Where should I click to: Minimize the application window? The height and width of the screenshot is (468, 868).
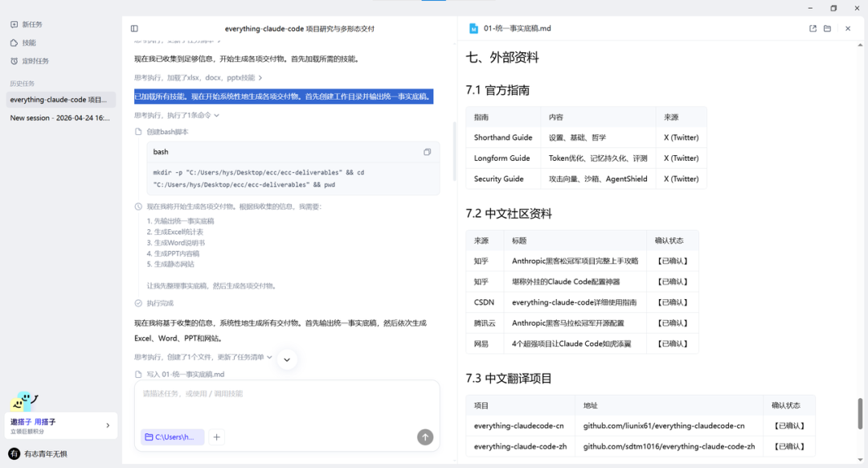tap(810, 8)
